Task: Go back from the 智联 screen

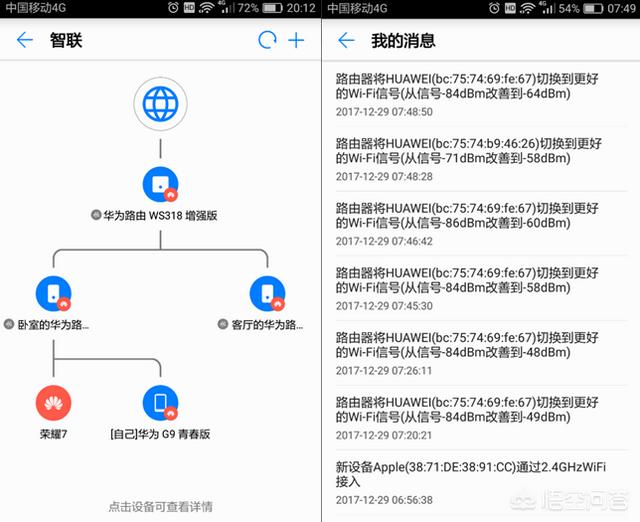Action: coord(24,40)
